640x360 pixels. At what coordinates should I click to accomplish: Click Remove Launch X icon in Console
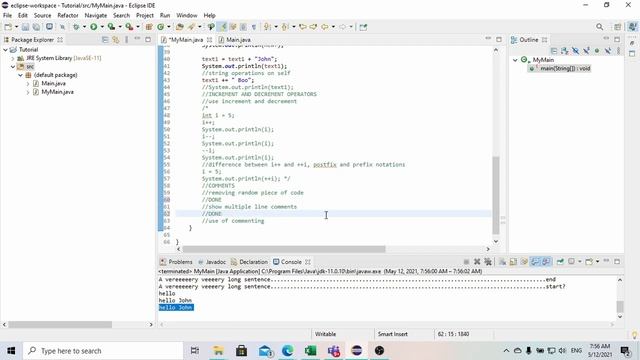coord(477,262)
